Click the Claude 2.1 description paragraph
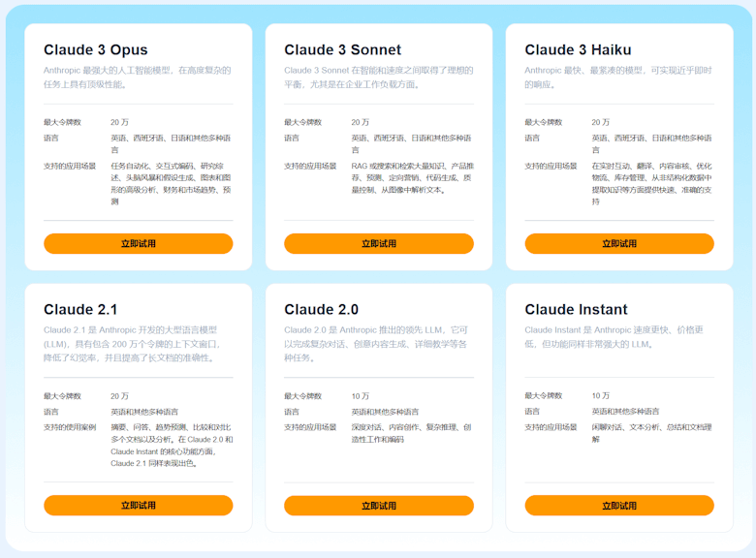Viewport: 756px width, 558px height. point(137,344)
